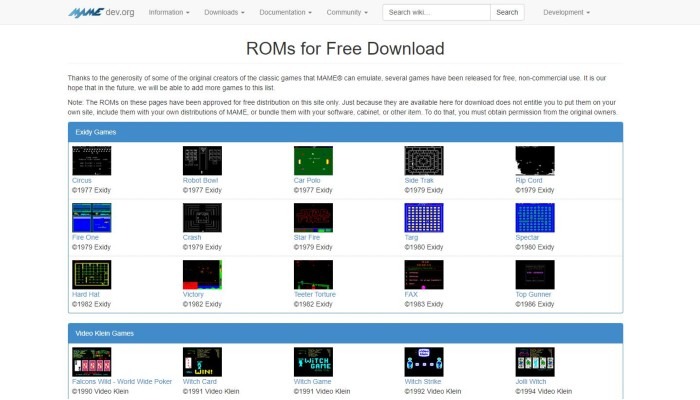700x400 pixels.
Task: Click the ©1990 Video Klein text
Action: tap(100, 392)
